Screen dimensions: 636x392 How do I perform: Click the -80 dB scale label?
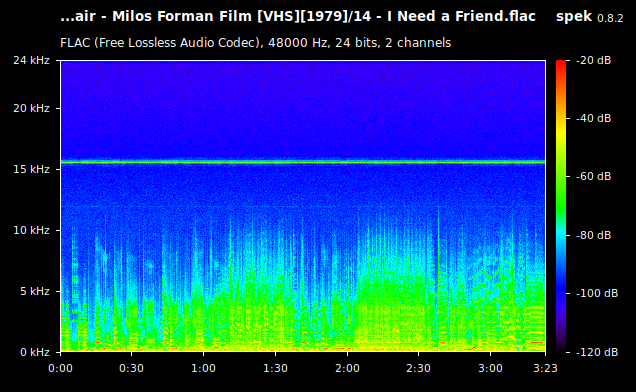click(x=593, y=235)
